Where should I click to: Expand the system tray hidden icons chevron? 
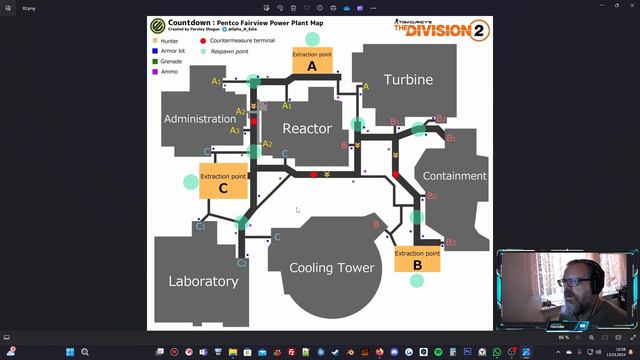click(558, 352)
